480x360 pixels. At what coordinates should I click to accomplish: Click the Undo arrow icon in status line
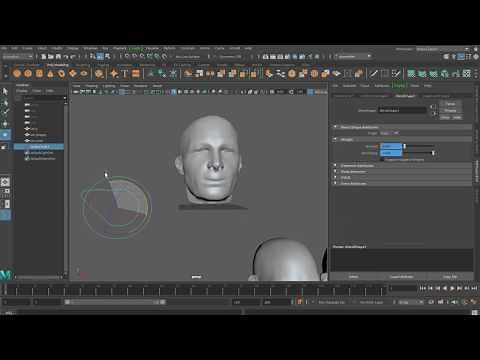(66, 57)
